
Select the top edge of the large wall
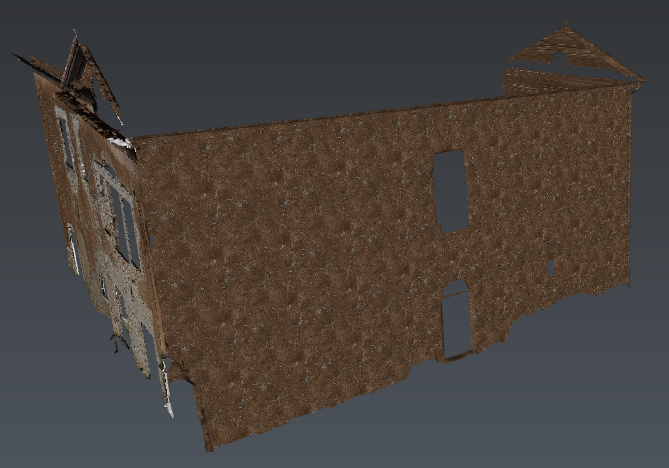tap(320, 119)
